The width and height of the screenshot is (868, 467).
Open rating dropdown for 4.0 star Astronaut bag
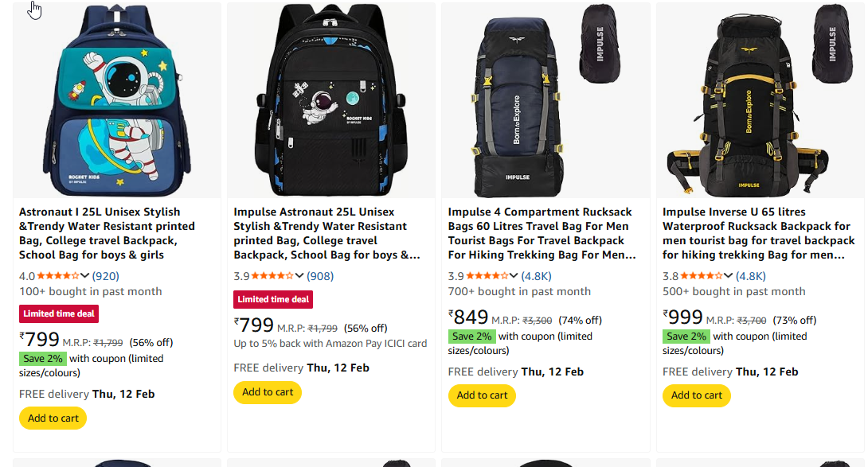click(x=85, y=276)
